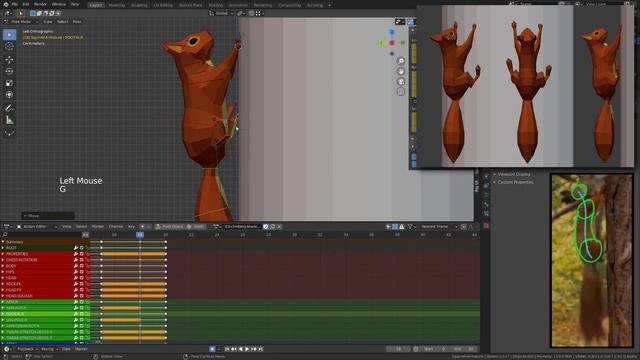
Task: Click the Push Down action button
Action: pos(169,227)
